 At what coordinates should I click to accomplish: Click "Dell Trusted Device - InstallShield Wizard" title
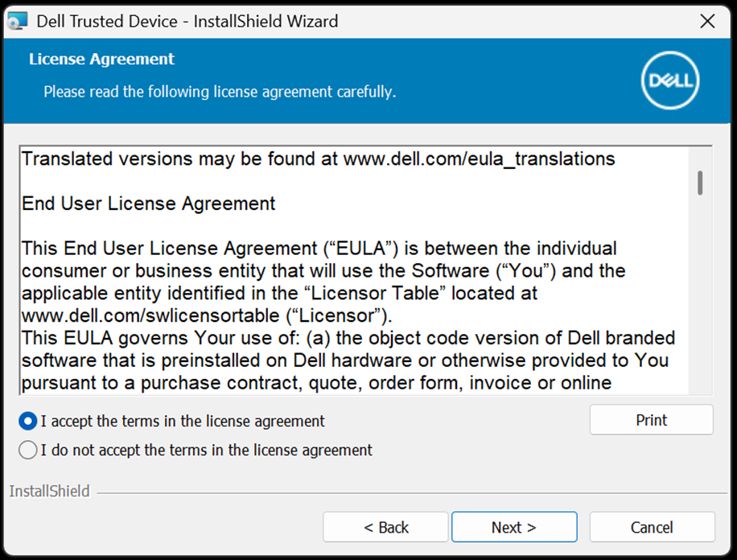pos(187,22)
